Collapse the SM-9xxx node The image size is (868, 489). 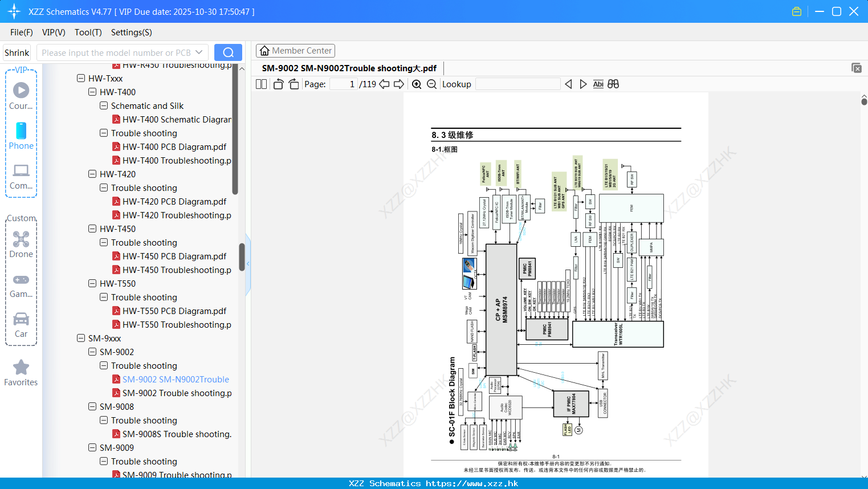(81, 338)
